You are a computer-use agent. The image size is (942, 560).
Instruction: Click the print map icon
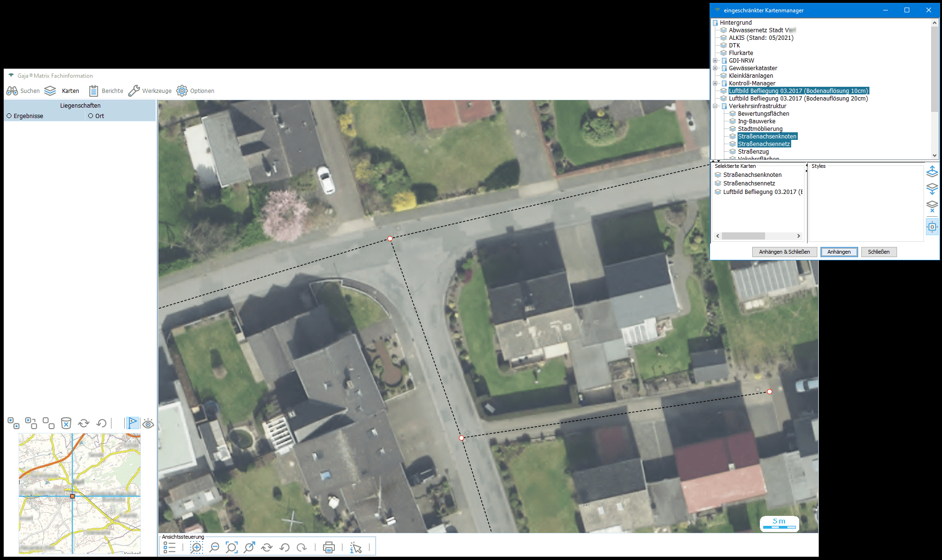click(x=329, y=548)
